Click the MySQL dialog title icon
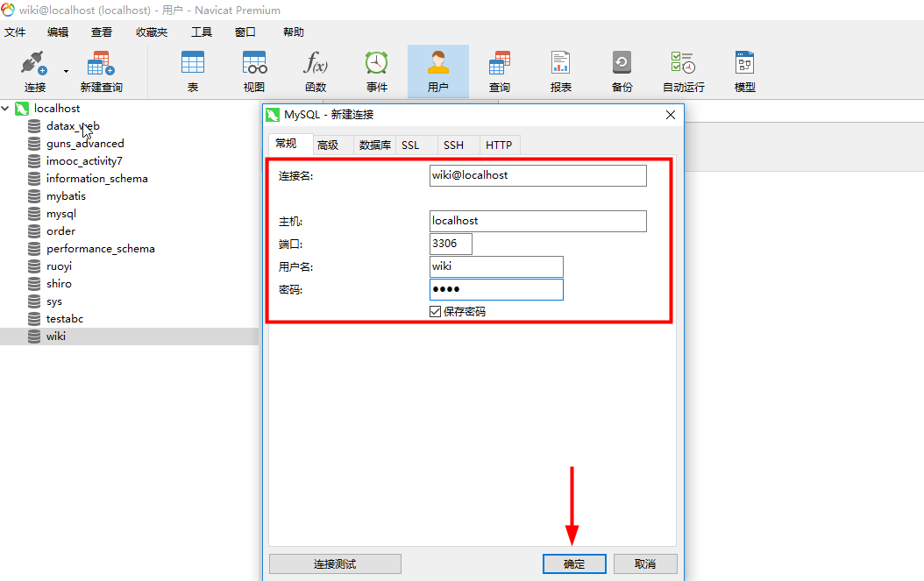 coord(273,115)
